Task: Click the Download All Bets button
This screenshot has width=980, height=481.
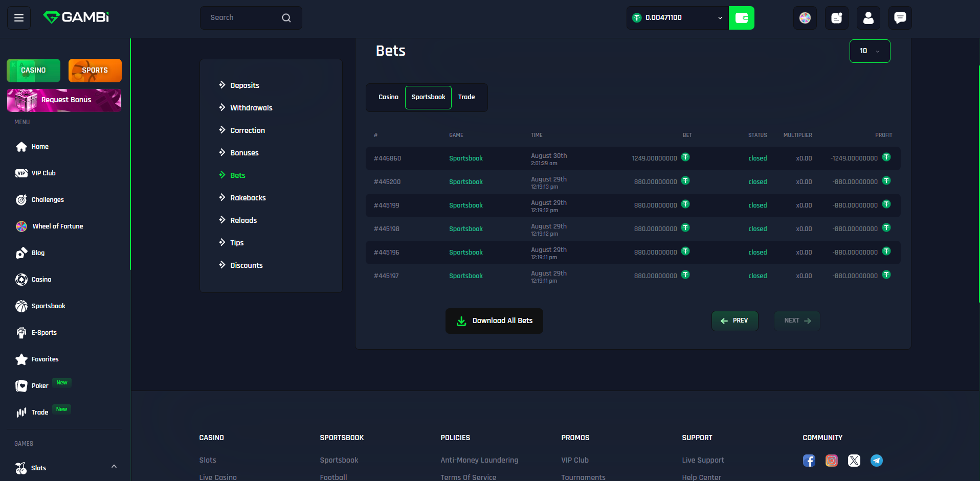Action: 494,321
